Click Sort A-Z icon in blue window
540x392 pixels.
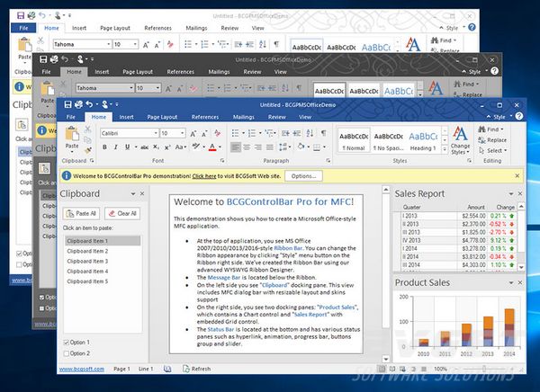pos(310,133)
